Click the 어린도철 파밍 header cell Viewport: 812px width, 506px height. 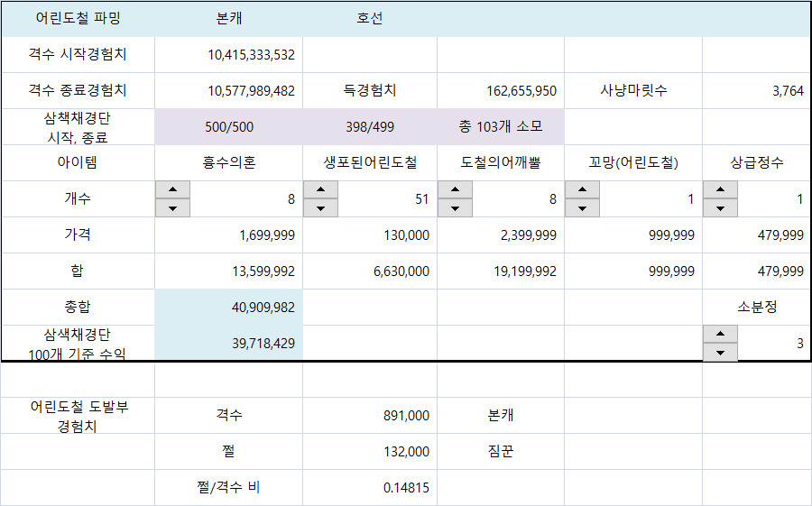pos(78,19)
